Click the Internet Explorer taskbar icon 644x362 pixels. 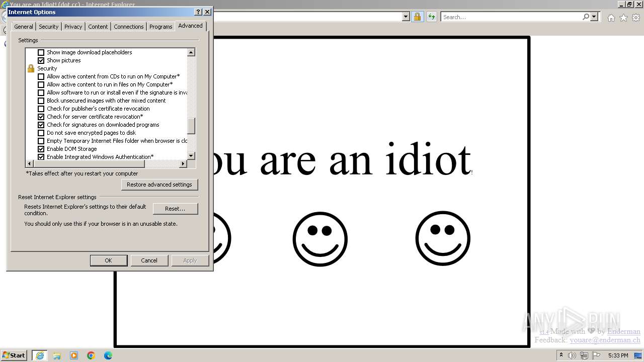[39, 355]
